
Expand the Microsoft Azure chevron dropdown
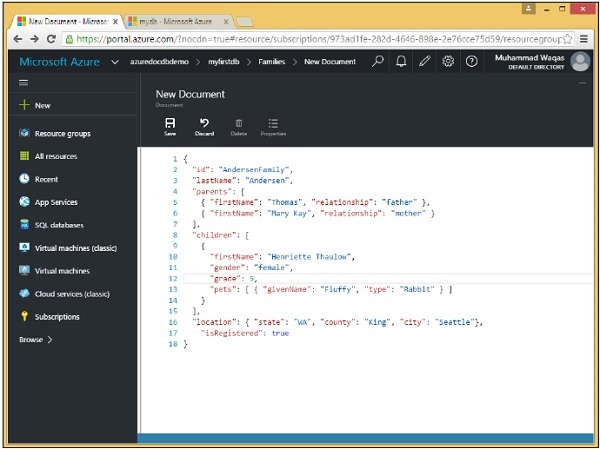coord(115,62)
